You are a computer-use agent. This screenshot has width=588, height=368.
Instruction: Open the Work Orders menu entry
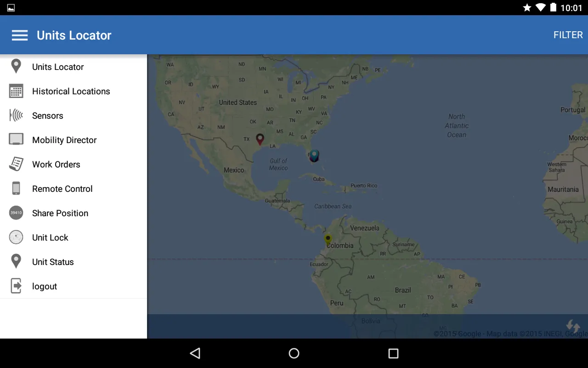point(56,165)
